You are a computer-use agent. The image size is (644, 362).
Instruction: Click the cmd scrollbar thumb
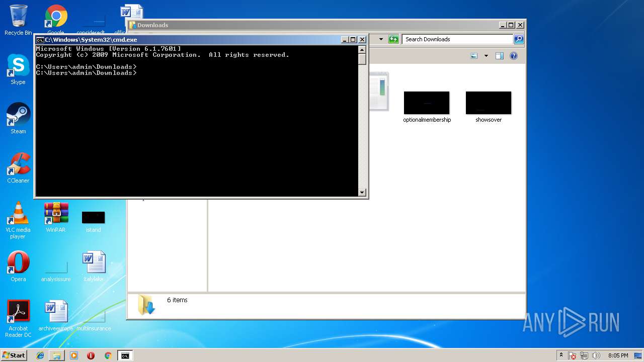coord(362,59)
